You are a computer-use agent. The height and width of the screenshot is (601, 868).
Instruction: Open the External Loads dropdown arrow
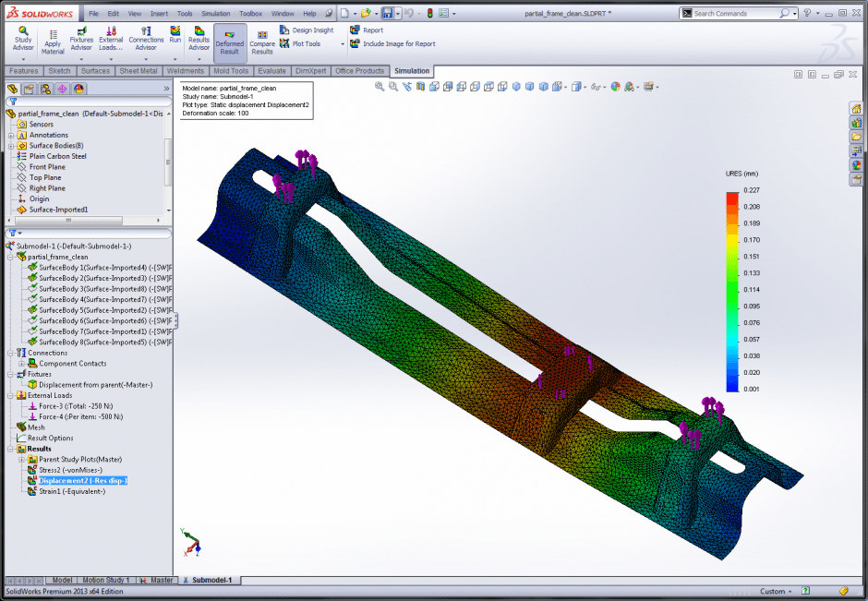pyautogui.click(x=111, y=58)
